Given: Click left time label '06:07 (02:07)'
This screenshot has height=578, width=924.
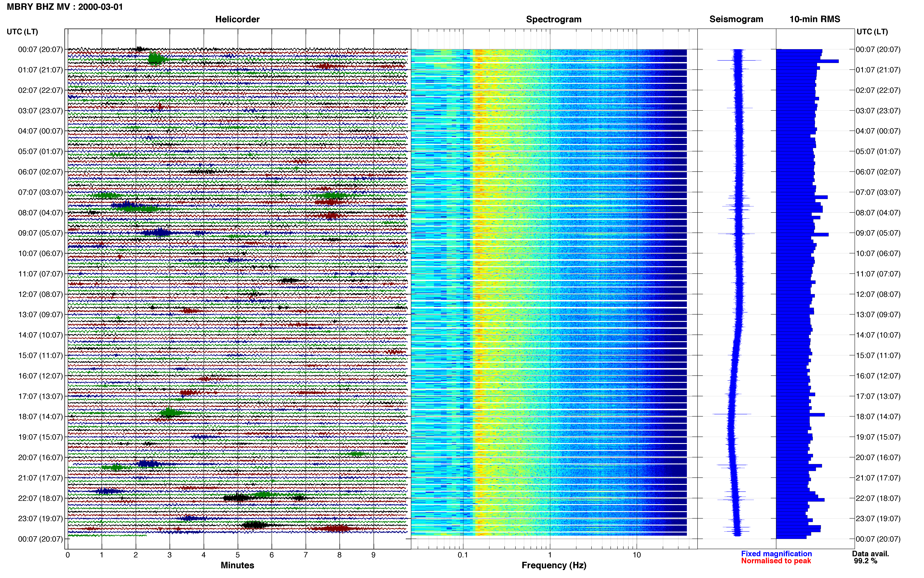Looking at the screenshot, I should point(41,172).
